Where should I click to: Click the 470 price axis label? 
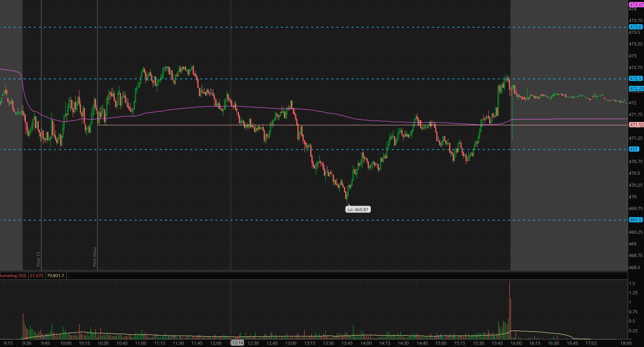tap(633, 197)
